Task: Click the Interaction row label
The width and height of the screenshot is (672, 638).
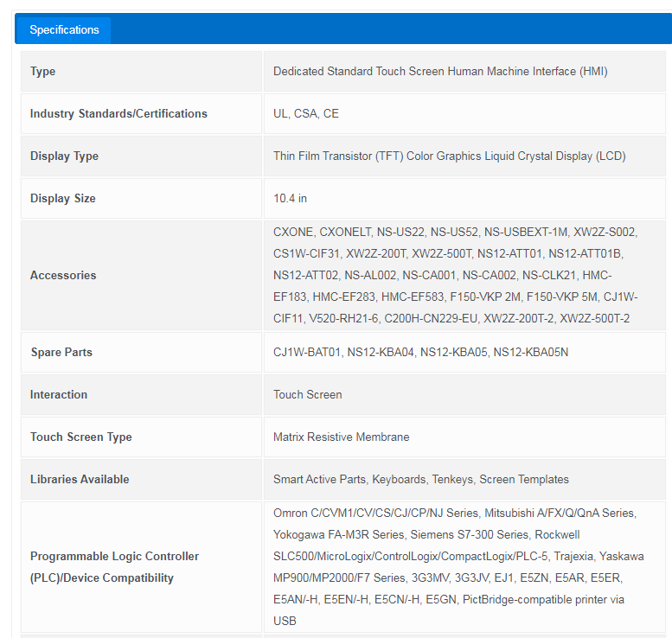Action: [x=59, y=395]
